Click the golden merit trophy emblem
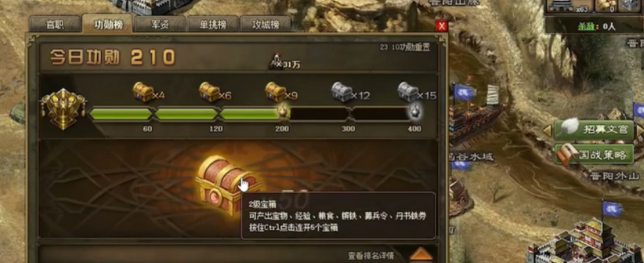This screenshot has width=644, height=263. coord(63,108)
